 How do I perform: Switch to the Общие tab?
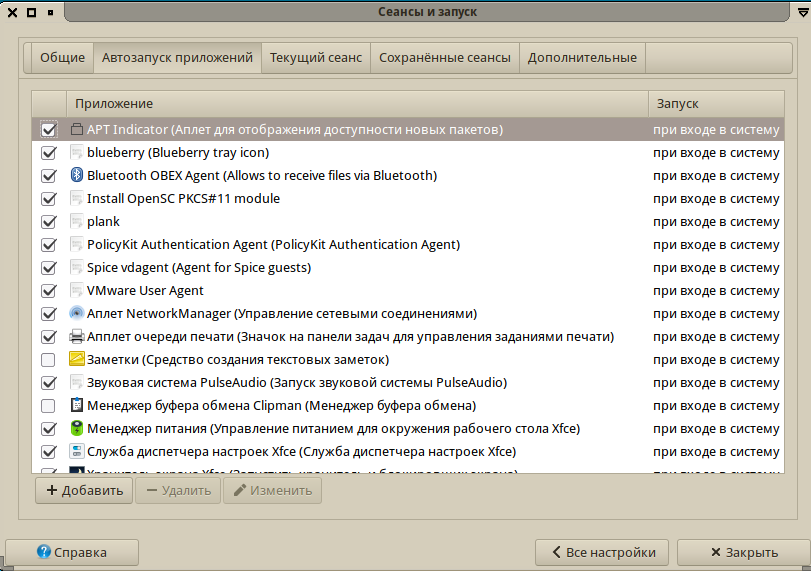63,57
